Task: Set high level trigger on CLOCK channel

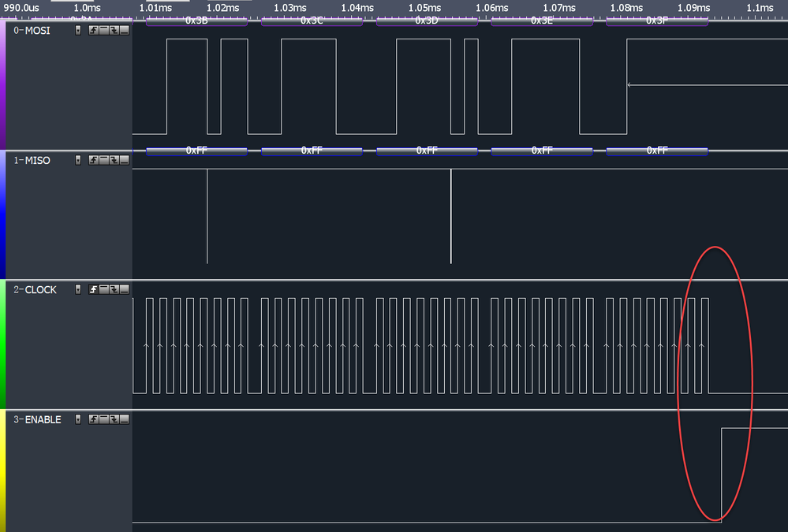Action: click(x=104, y=289)
